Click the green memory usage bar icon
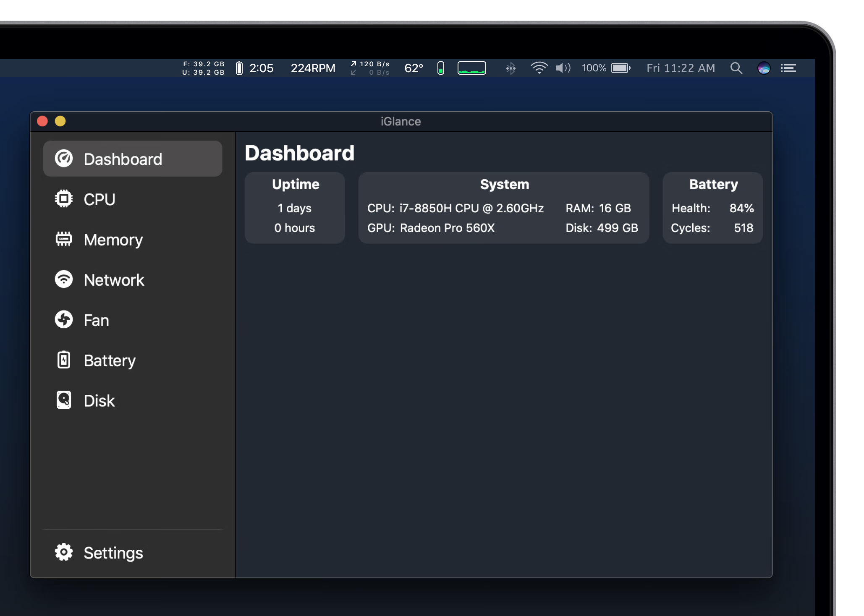The width and height of the screenshot is (864, 616). click(x=441, y=68)
